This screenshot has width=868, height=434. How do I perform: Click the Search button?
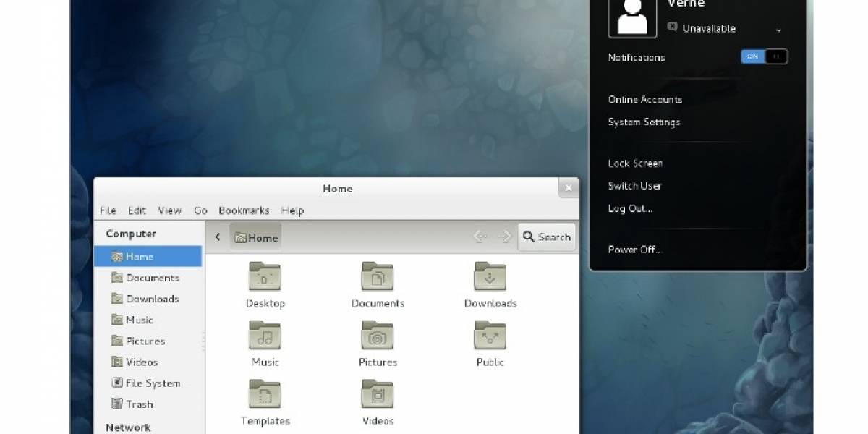point(547,237)
